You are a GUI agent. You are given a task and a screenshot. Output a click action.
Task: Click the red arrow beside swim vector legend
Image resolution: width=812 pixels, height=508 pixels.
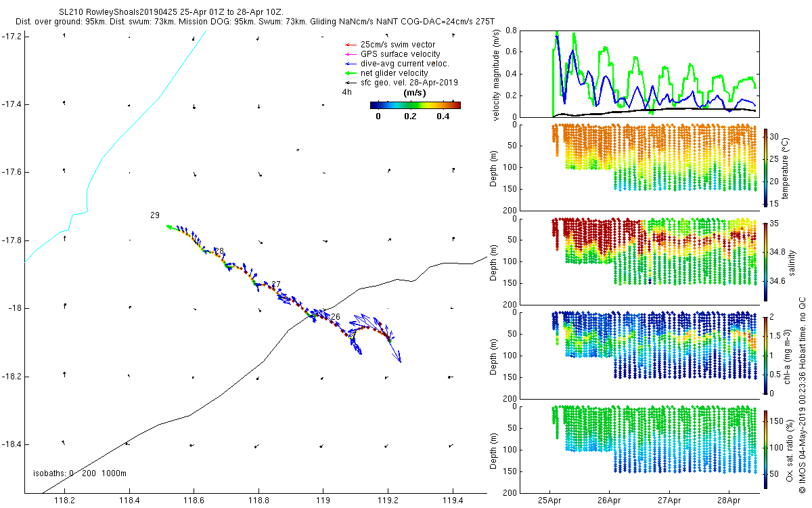click(350, 45)
